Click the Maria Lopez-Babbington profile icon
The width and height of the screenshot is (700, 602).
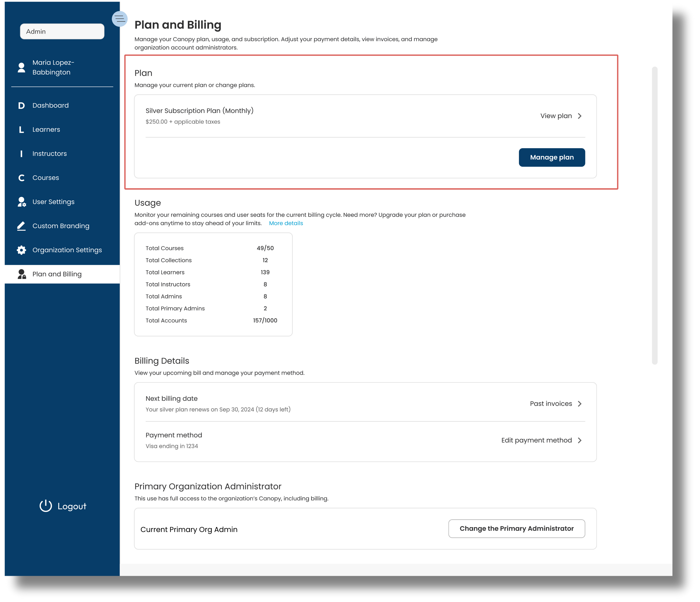tap(21, 68)
